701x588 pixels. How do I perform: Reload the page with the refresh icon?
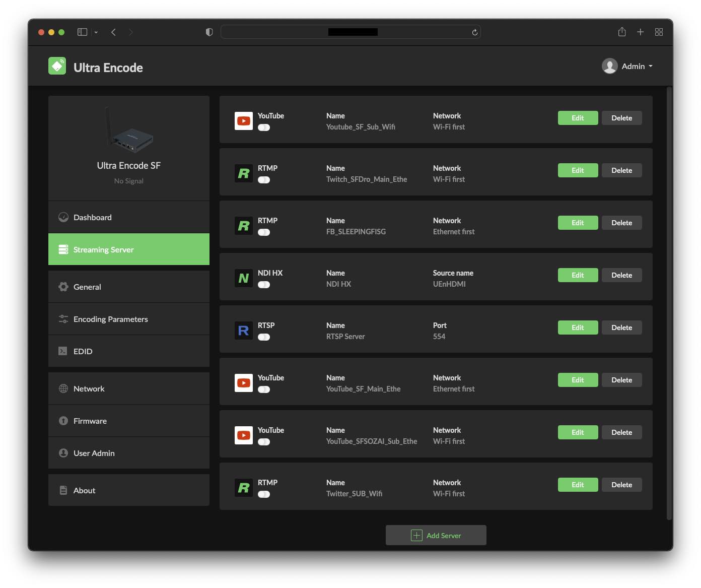(474, 32)
